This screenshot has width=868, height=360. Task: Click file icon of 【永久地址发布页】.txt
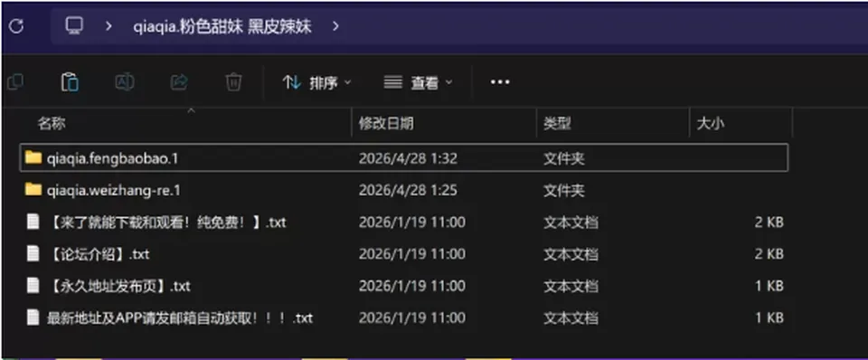pyautogui.click(x=33, y=286)
